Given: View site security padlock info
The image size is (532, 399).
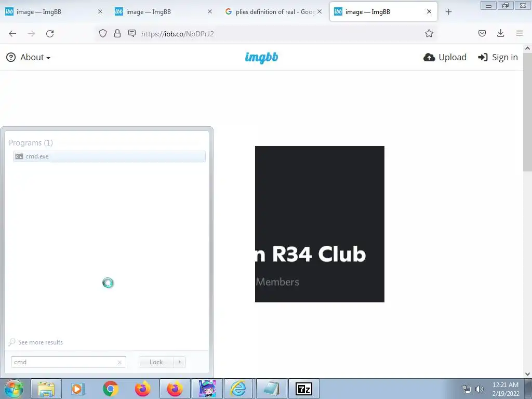Looking at the screenshot, I should click(x=117, y=33).
